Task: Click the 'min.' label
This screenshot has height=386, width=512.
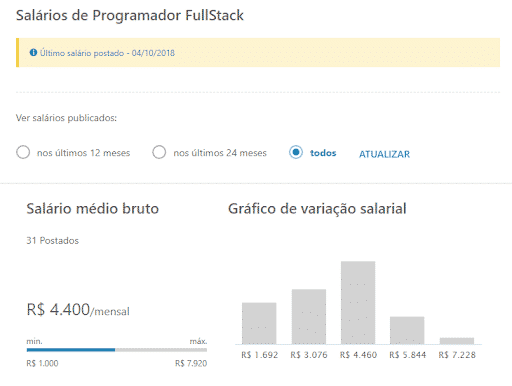Action: point(34,341)
